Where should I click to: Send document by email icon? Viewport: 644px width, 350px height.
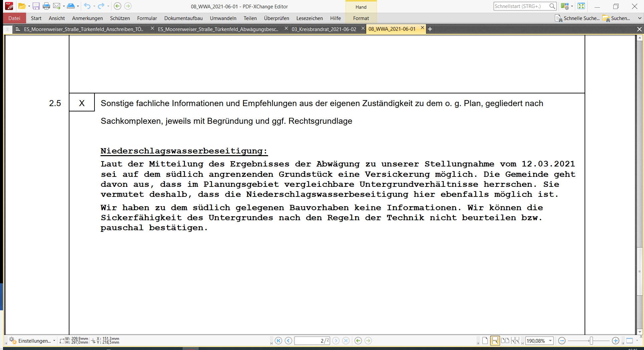pyautogui.click(x=57, y=6)
